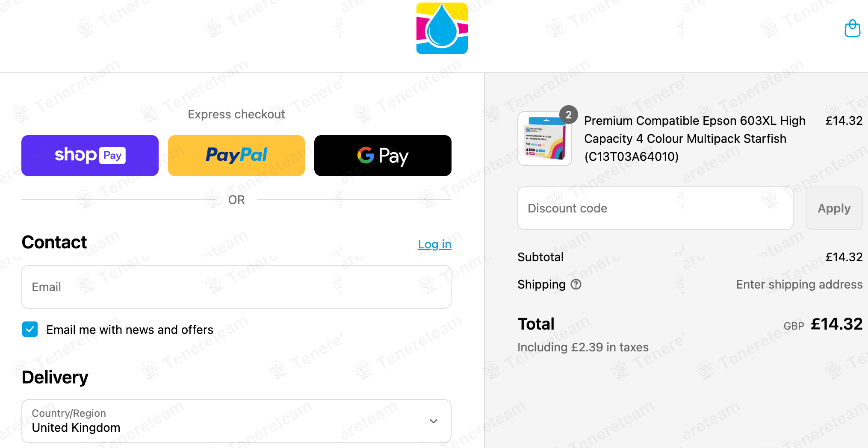The width and height of the screenshot is (868, 448).
Task: Click the ink drop store logo
Action: click(x=442, y=28)
